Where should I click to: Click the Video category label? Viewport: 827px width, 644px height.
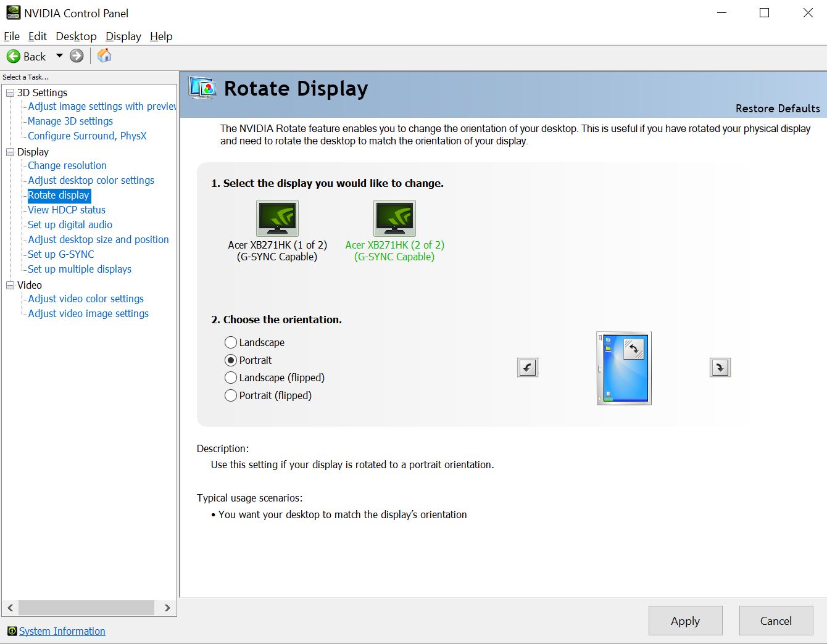[x=30, y=285]
